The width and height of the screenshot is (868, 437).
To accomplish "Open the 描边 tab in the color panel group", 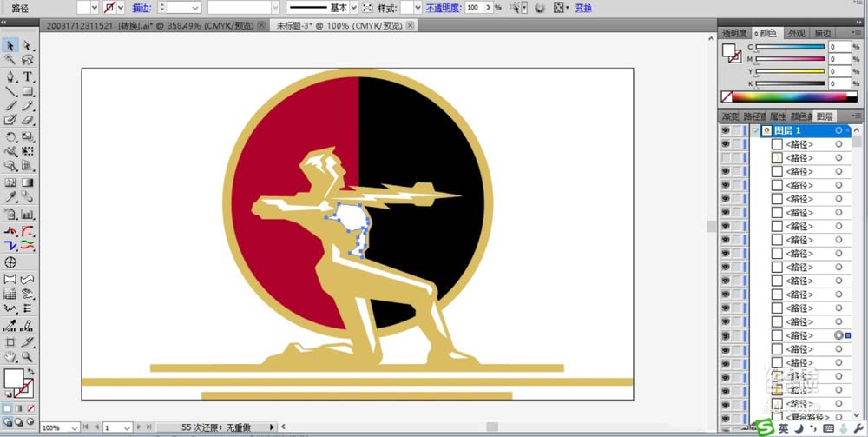I will [x=823, y=33].
